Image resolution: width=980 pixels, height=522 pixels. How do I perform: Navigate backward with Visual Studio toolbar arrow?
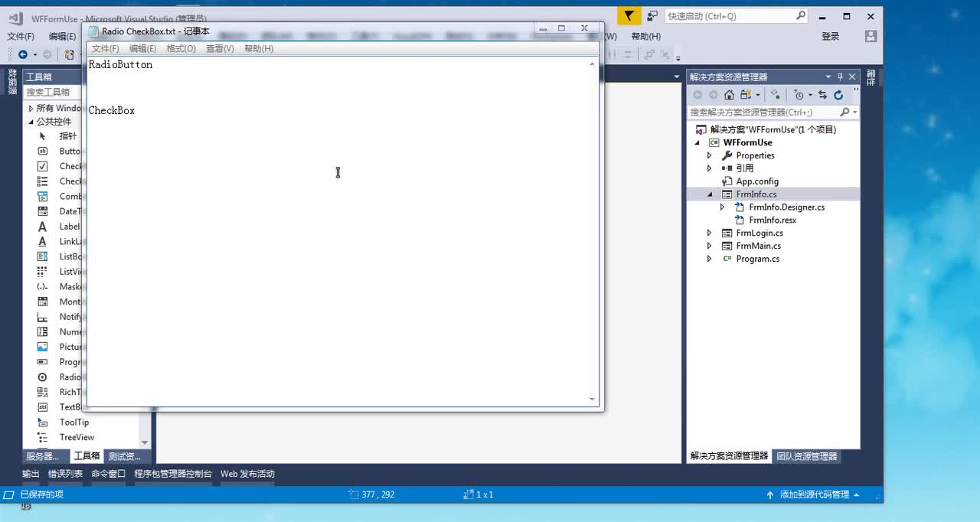(23, 54)
